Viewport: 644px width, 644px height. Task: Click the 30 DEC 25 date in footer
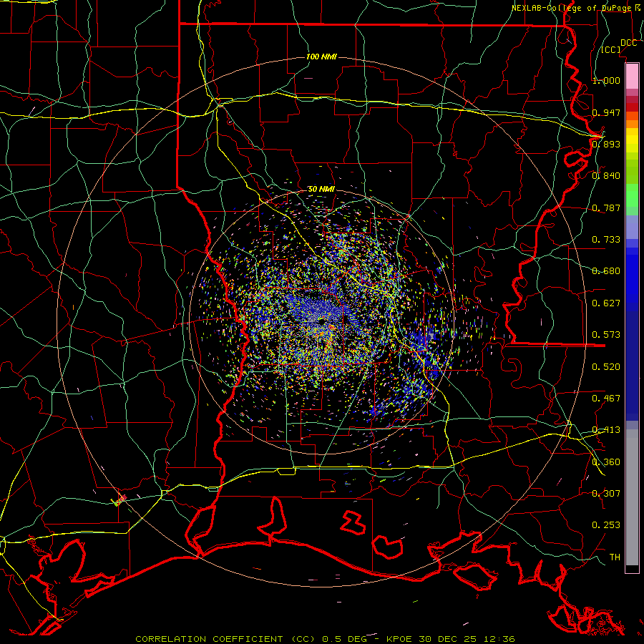(x=448, y=639)
